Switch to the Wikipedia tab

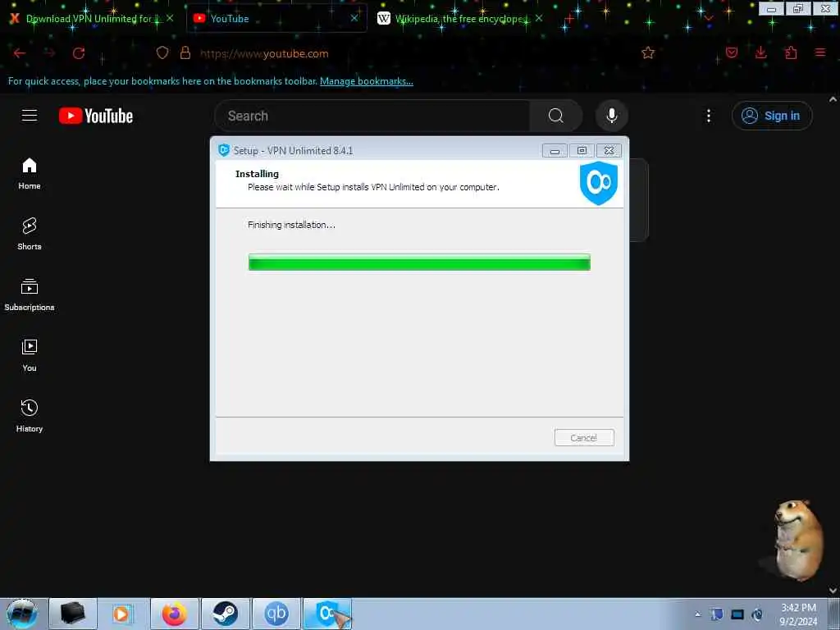(461, 19)
